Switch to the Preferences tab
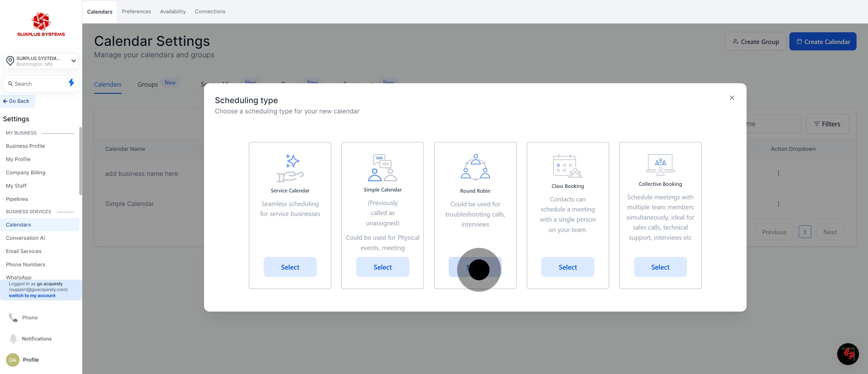Viewport: 868px width, 374px height. tap(136, 11)
